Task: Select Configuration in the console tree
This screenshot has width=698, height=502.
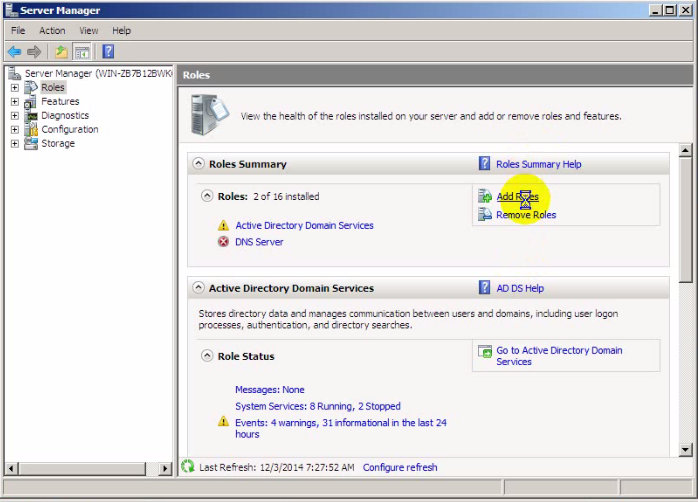Action: (70, 129)
